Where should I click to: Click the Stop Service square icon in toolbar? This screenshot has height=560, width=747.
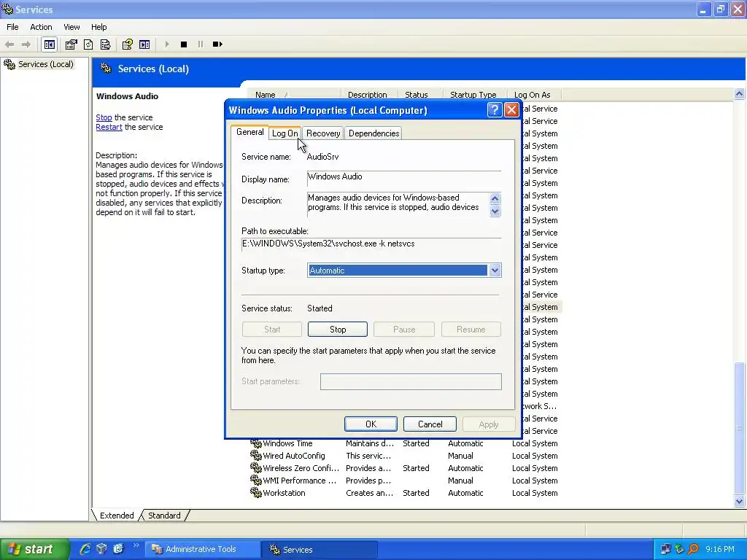coord(184,44)
